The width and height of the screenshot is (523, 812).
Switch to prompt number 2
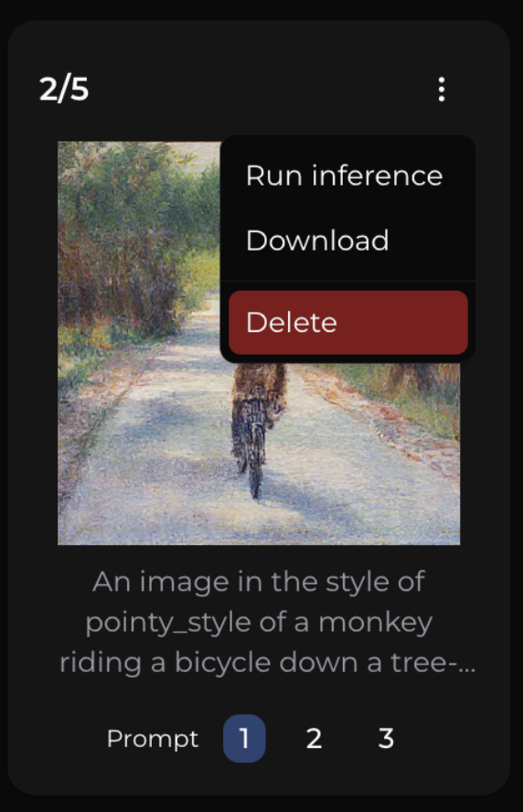point(314,739)
